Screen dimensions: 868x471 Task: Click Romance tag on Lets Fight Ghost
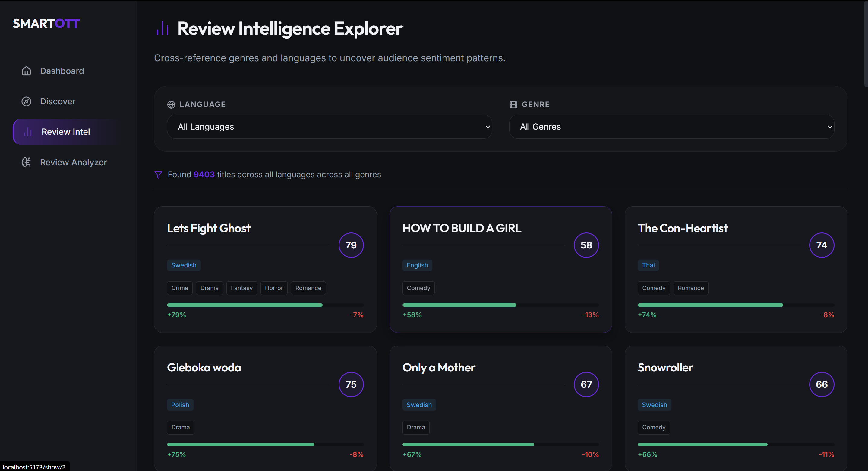tap(308, 288)
